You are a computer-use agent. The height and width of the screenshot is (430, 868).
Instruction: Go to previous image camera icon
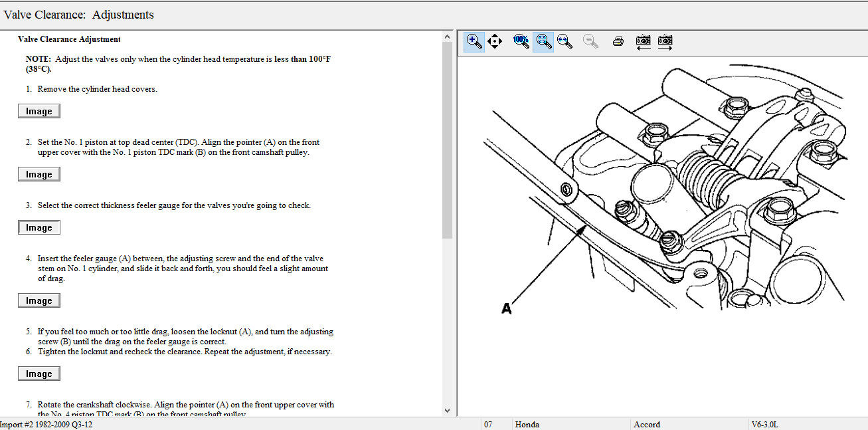coord(643,41)
